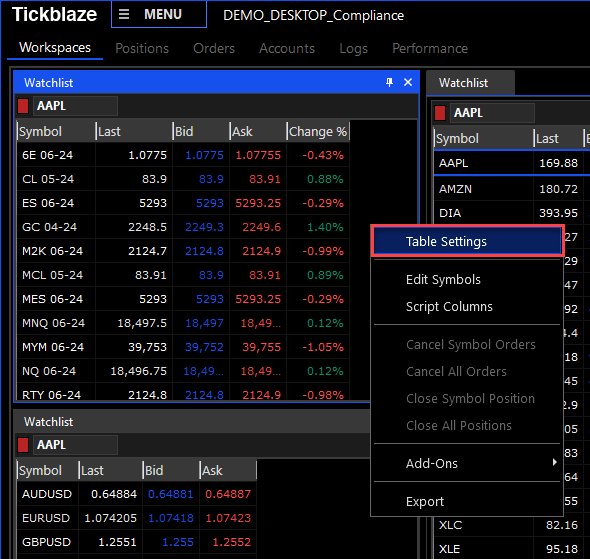Choose Export in context menu

[x=467, y=501]
